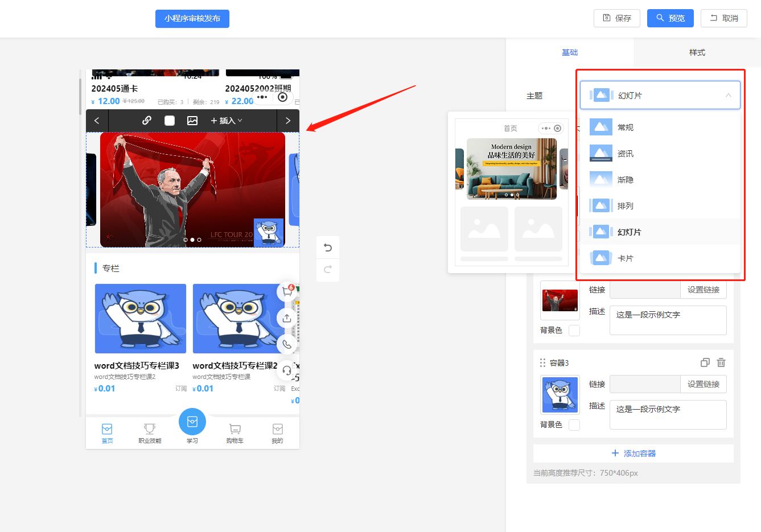
Task: Switch to the 样式 tab
Action: [x=697, y=52]
